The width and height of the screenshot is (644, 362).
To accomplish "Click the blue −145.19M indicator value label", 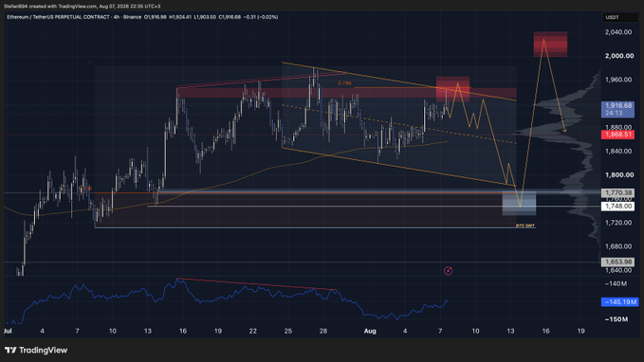I will pyautogui.click(x=620, y=302).
